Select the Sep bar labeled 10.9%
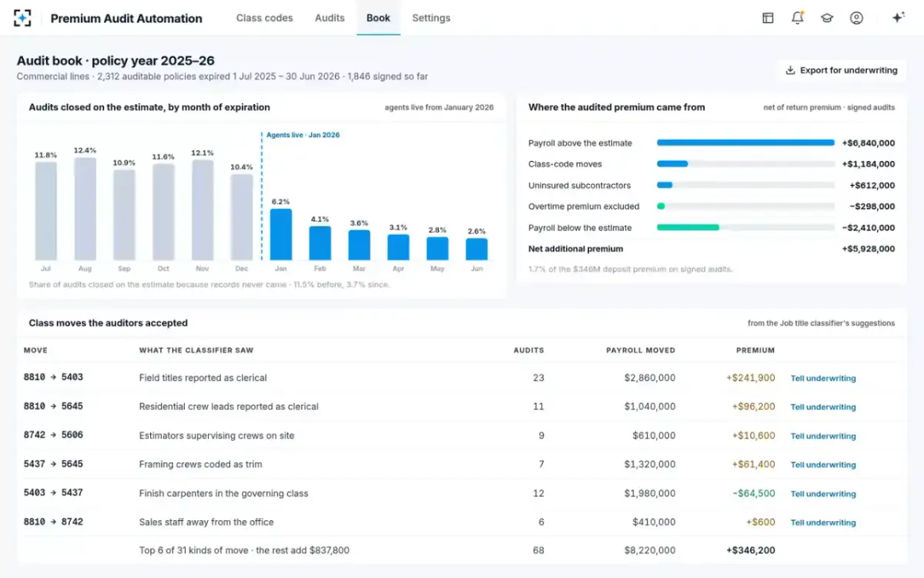Image resolution: width=924 pixels, height=578 pixels. click(124, 215)
